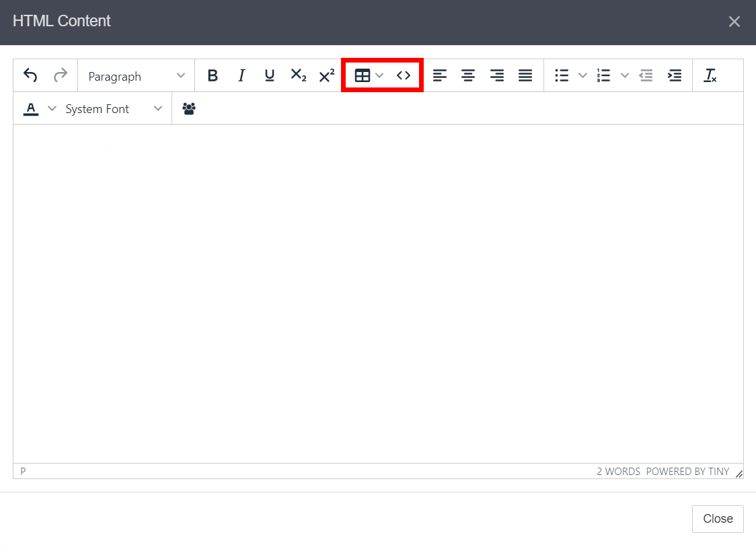Apply Subscript formatting
The image size is (756, 545).
click(298, 75)
